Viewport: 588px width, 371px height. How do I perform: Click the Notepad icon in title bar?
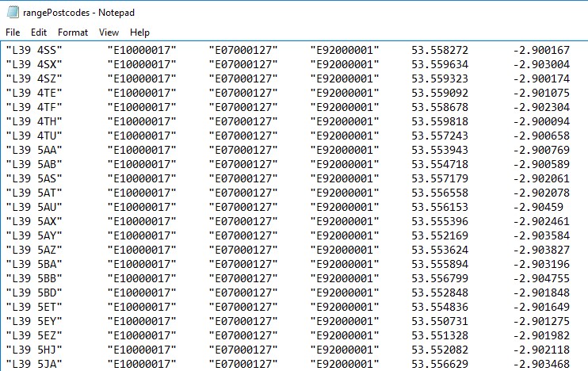pos(13,13)
